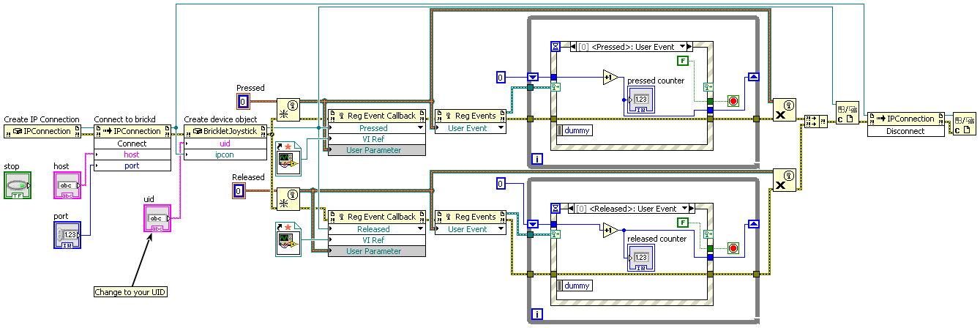The width and height of the screenshot is (980, 328).
Task: Click the Pressed numeric constant 0
Action: tap(244, 102)
